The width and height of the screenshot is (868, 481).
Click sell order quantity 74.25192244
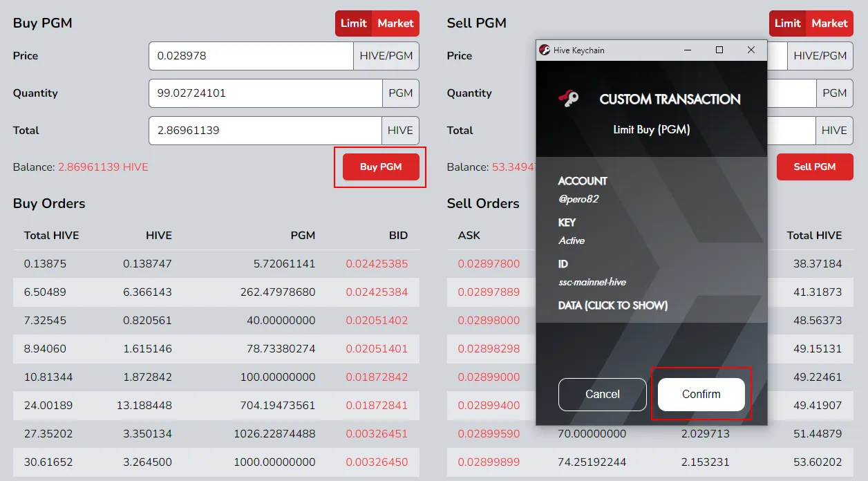coord(592,462)
